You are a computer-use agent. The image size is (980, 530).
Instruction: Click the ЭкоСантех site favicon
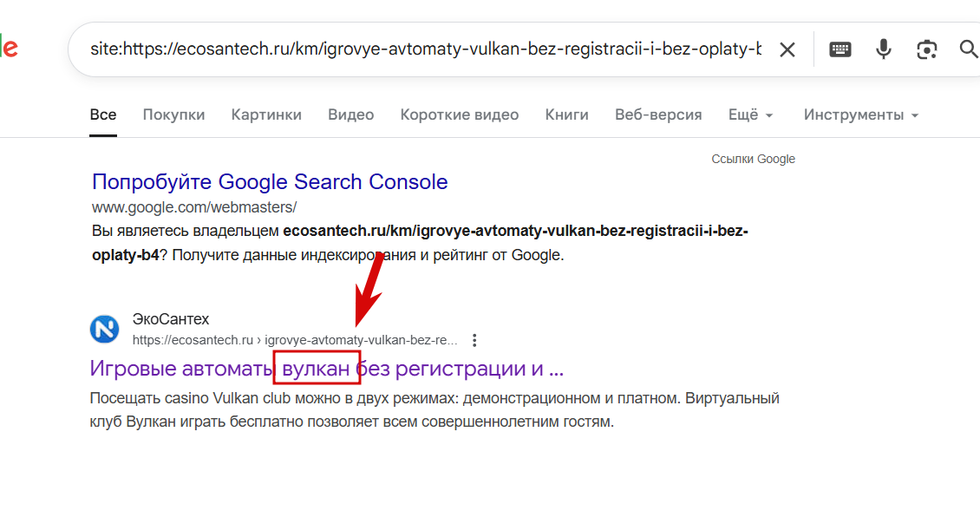click(x=104, y=329)
